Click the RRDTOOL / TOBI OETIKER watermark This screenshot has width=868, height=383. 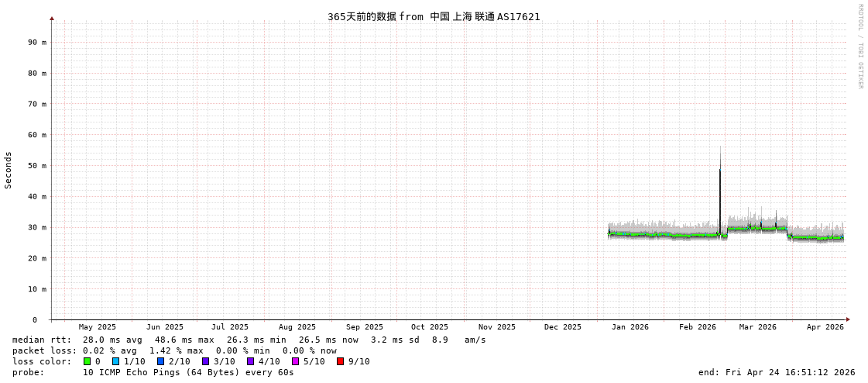(x=859, y=47)
